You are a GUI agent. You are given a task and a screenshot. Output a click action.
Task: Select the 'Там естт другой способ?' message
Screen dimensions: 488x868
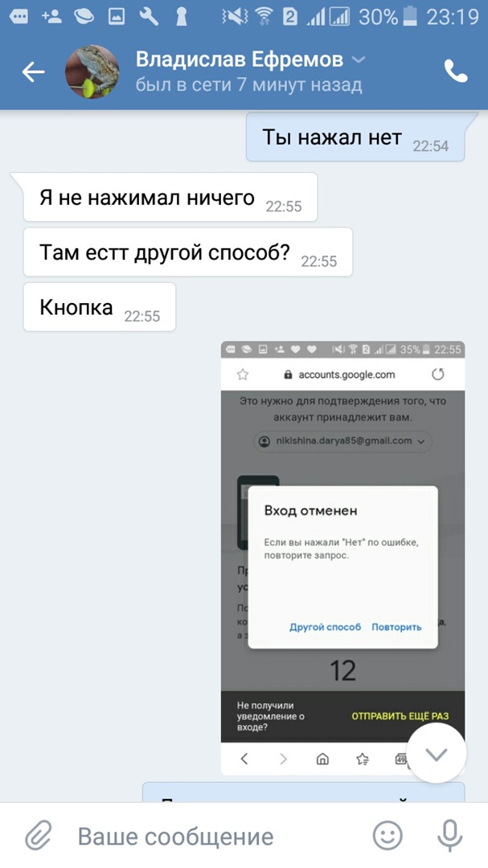188,252
